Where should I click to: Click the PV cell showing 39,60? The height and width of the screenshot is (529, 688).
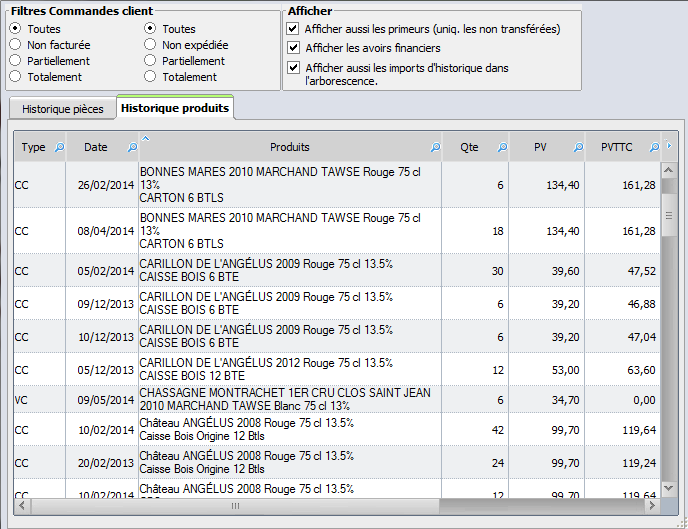pos(547,271)
